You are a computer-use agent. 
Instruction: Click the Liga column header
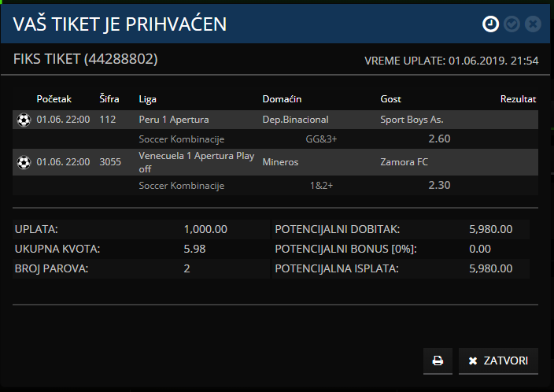coord(147,99)
